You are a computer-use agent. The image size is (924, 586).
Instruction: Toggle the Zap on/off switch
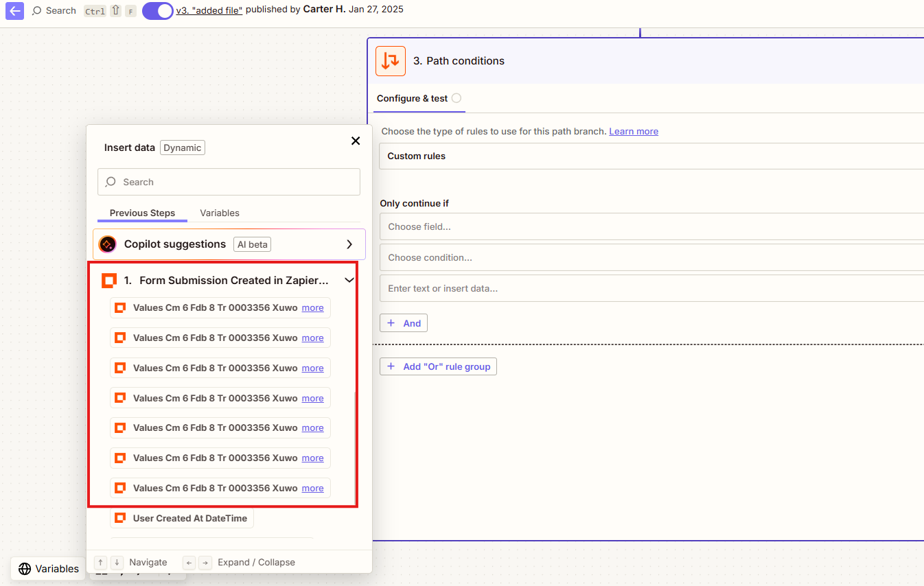click(x=158, y=10)
